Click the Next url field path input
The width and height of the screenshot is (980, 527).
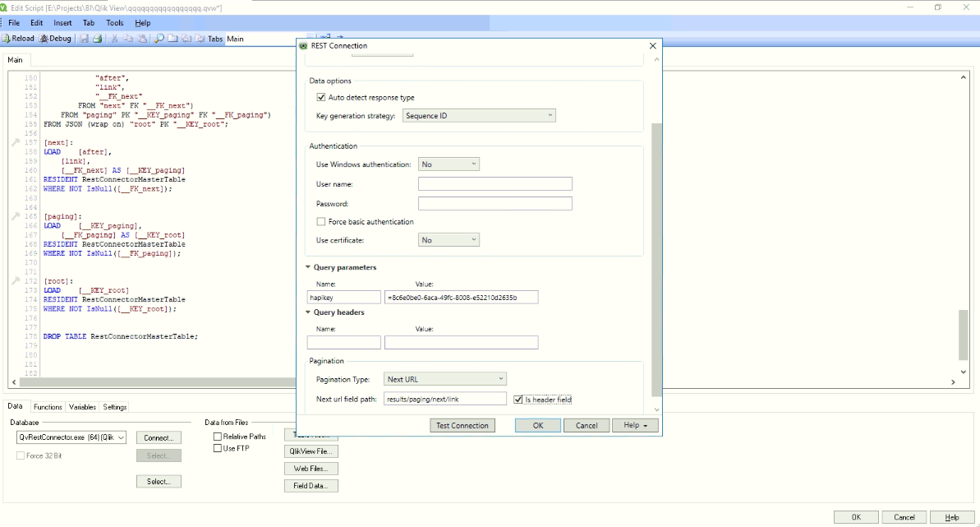(x=445, y=399)
